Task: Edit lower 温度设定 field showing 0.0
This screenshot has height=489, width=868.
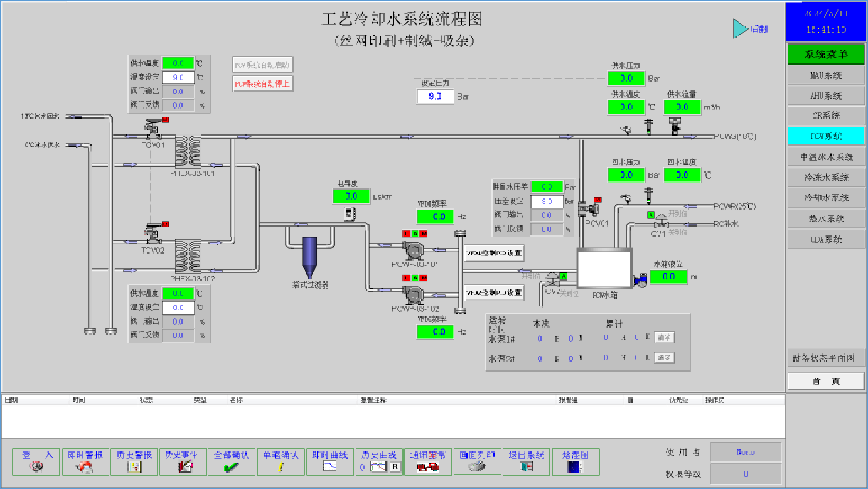Action: [x=178, y=308]
